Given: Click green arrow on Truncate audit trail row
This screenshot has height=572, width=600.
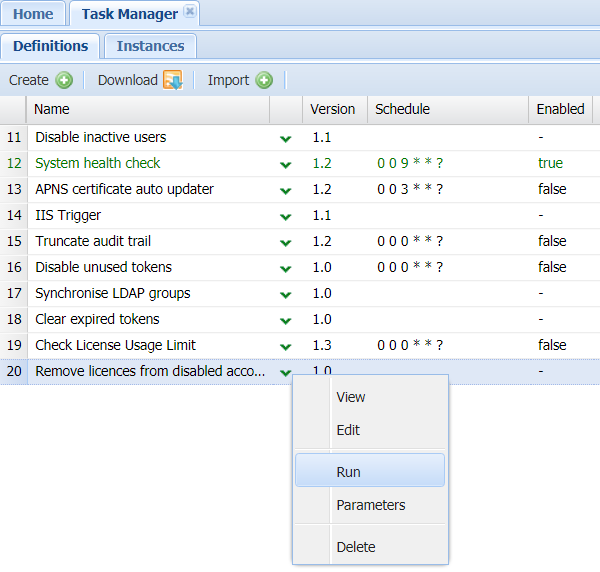Looking at the screenshot, I should pos(286,242).
